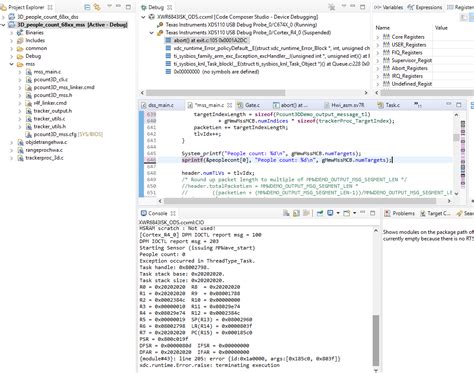Screen dimensions: 474x373
Task: Expand the Core Registers group
Action: pyautogui.click(x=378, y=37)
